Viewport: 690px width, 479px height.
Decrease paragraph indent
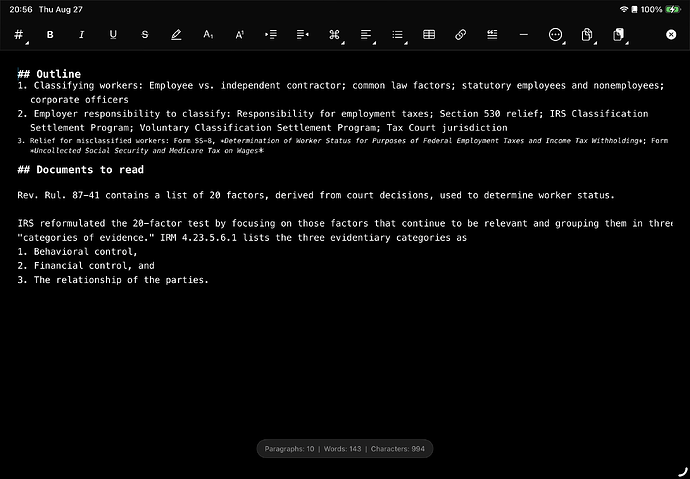coord(303,35)
